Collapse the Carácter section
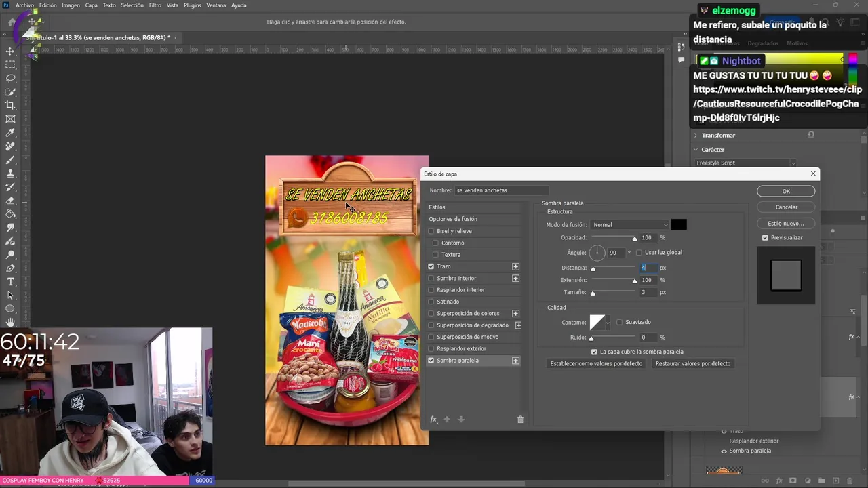 (695, 150)
